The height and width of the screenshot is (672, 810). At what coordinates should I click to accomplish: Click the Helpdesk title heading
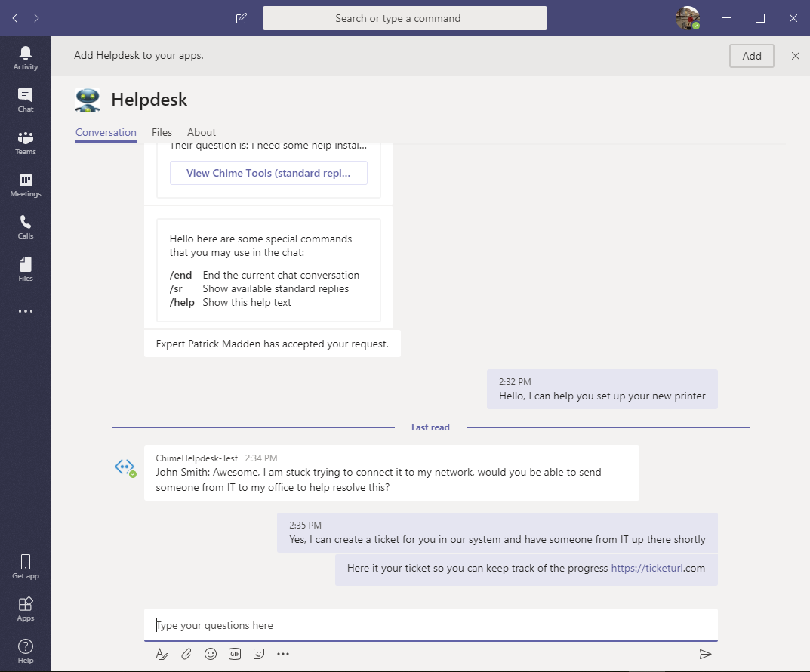tap(149, 100)
